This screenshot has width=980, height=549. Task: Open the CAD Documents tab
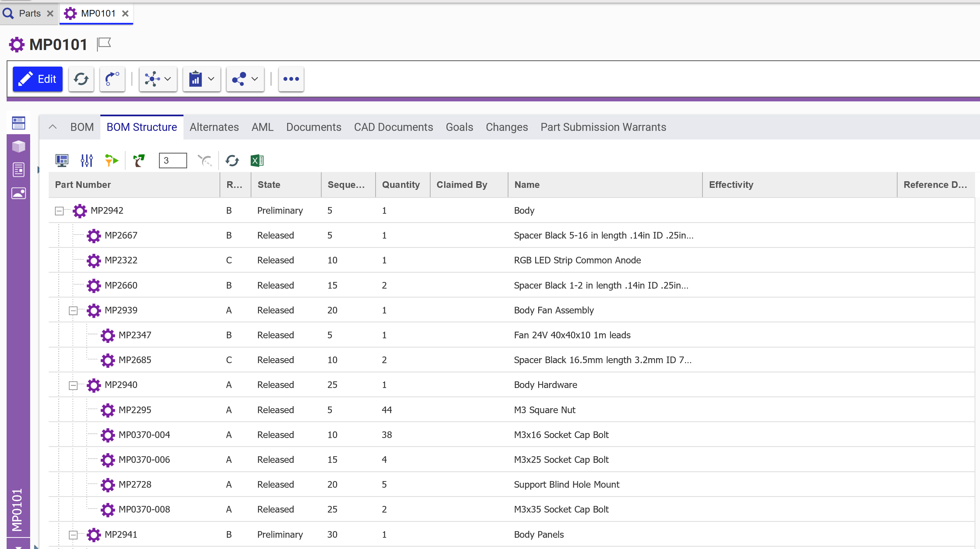click(x=393, y=127)
